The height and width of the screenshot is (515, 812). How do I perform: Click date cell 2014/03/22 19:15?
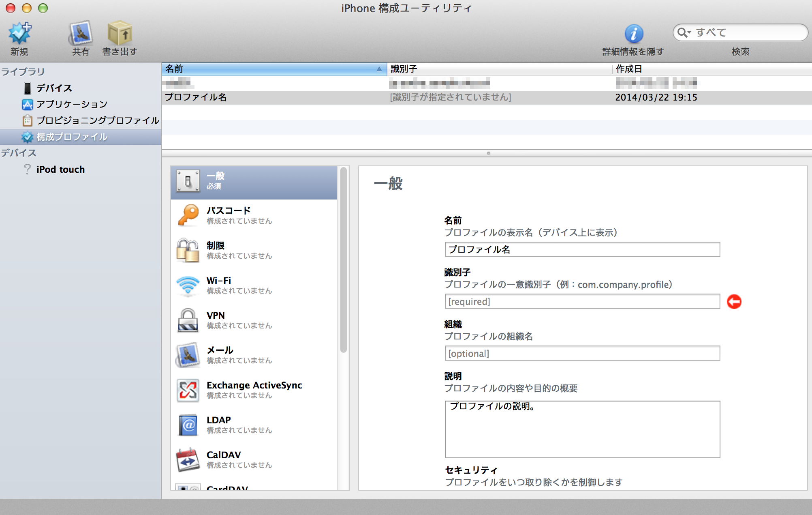tap(656, 97)
